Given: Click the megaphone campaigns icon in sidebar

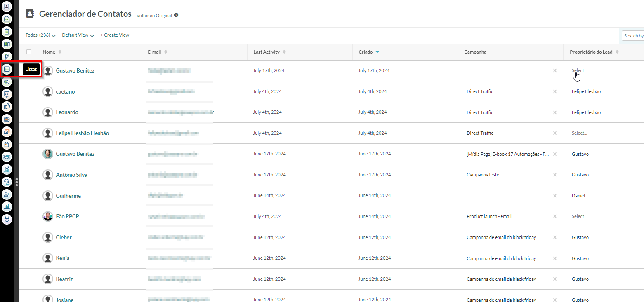Looking at the screenshot, I should click(7, 82).
